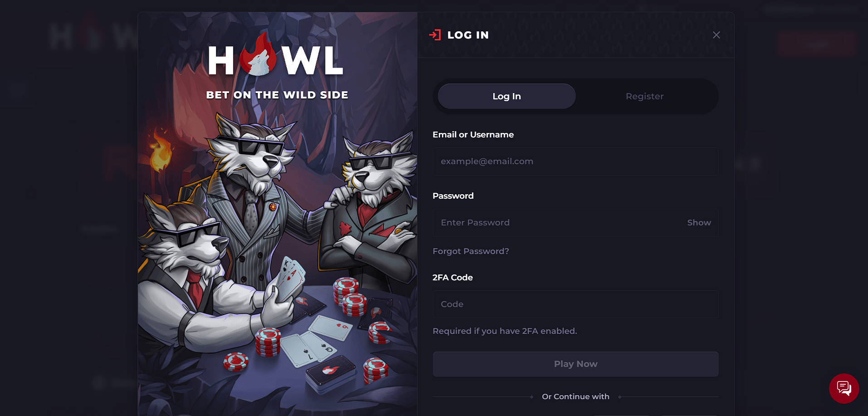Close the Log In dialog
This screenshot has height=416, width=868.
(716, 35)
